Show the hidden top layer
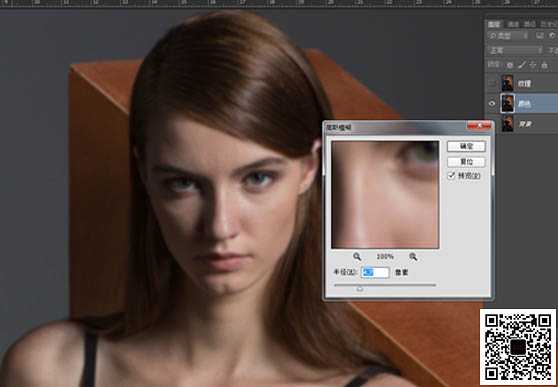 (x=492, y=83)
